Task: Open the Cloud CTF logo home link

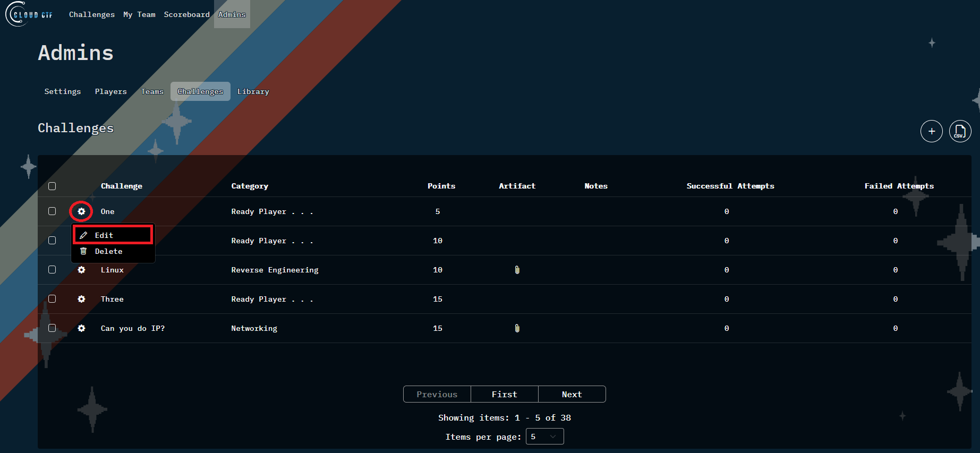Action: (x=29, y=14)
